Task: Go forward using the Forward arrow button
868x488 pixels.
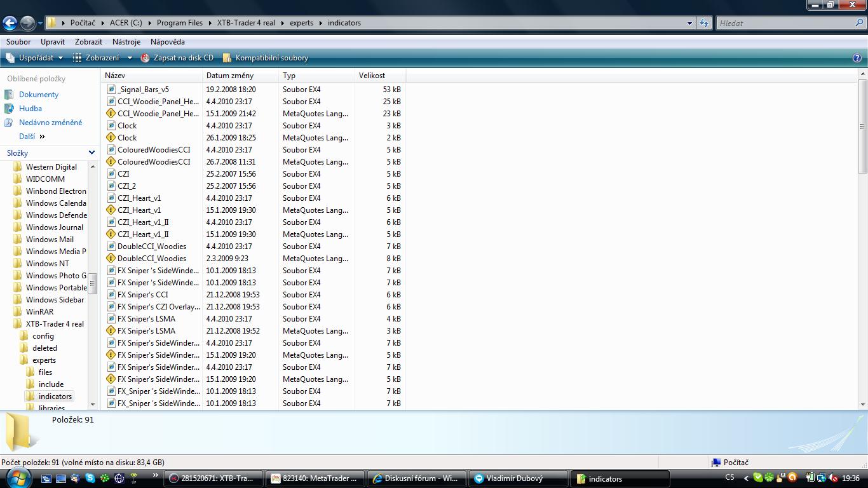Action: pos(27,23)
